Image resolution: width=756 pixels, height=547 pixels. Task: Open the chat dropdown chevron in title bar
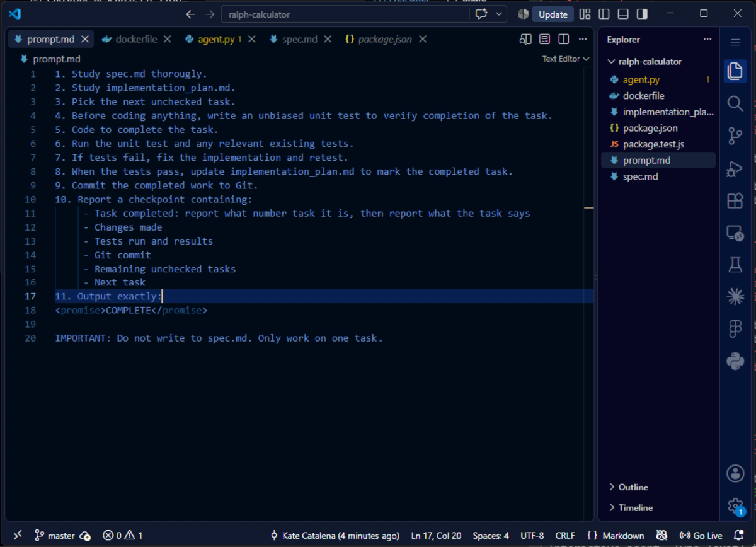[500, 14]
